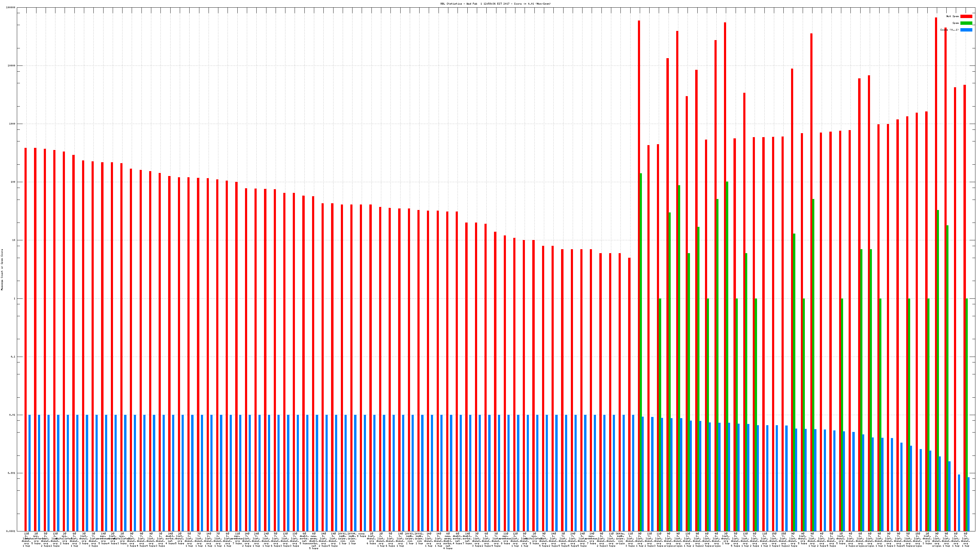Click the 1000 y-axis tick label
Image resolution: width=980 pixels, height=551 pixels.
coord(12,124)
